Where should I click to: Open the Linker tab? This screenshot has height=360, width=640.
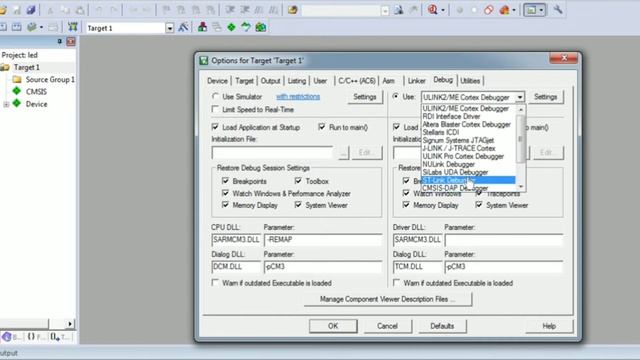[x=416, y=81]
